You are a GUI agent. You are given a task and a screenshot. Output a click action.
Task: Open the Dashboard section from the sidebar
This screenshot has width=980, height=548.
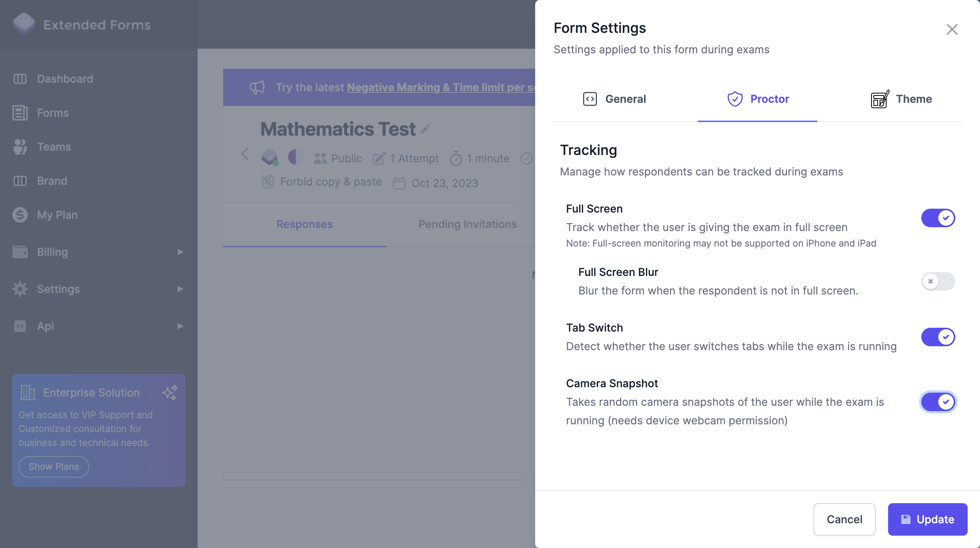click(64, 79)
